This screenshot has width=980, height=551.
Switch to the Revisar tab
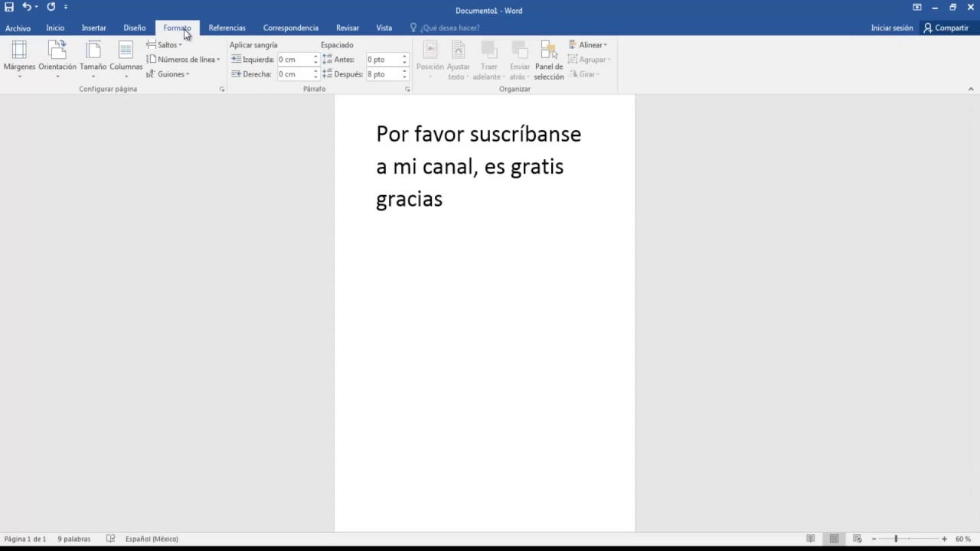point(347,28)
